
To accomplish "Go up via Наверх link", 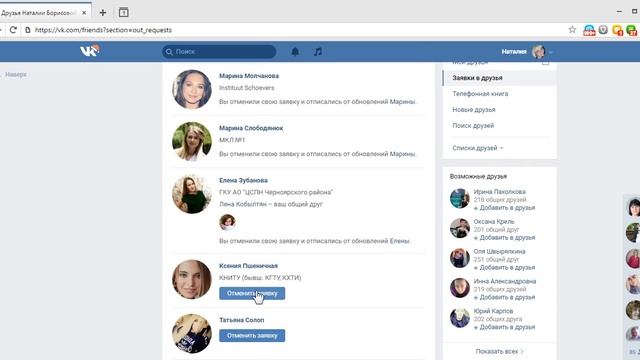I will [16, 74].
